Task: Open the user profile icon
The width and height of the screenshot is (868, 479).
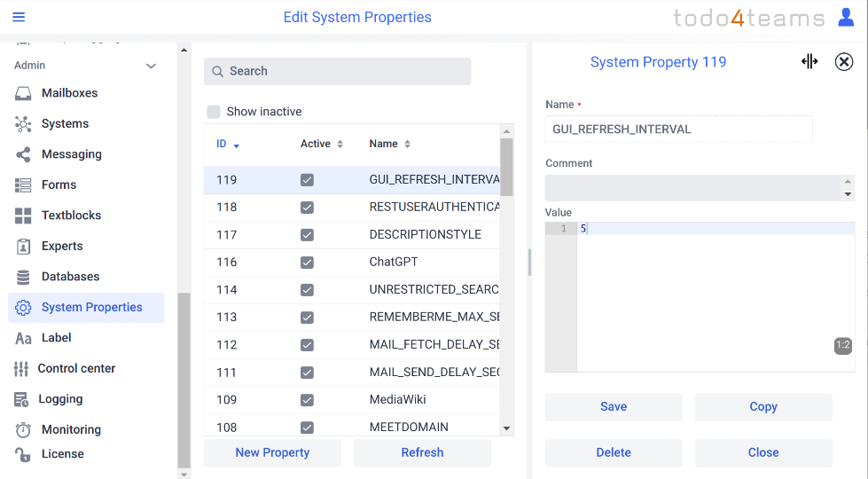Action: pyautogui.click(x=846, y=17)
